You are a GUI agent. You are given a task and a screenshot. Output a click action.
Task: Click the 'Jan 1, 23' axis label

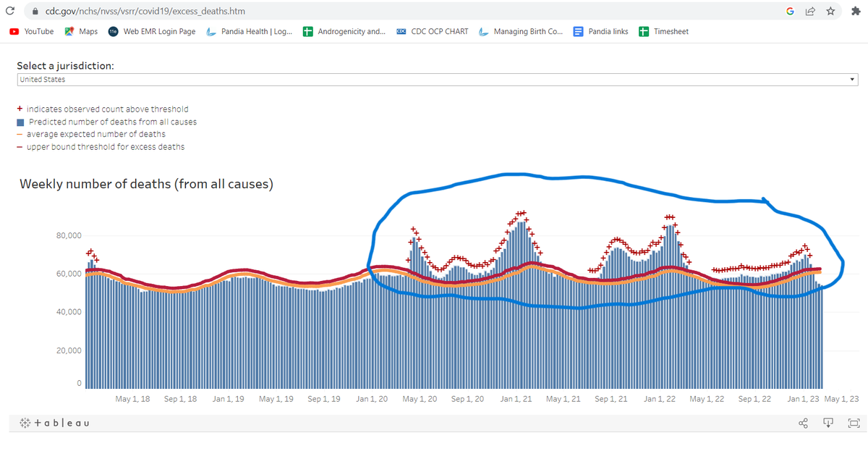tap(804, 399)
